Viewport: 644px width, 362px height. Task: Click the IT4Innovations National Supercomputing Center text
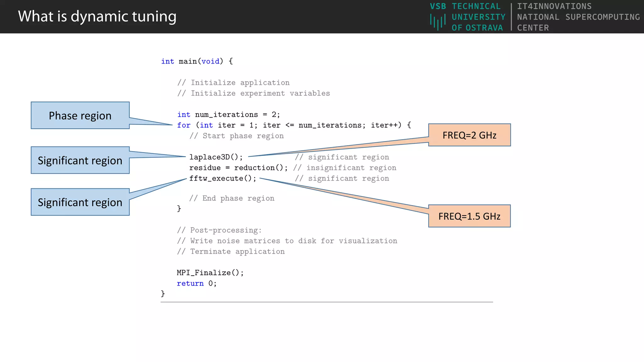(x=578, y=17)
